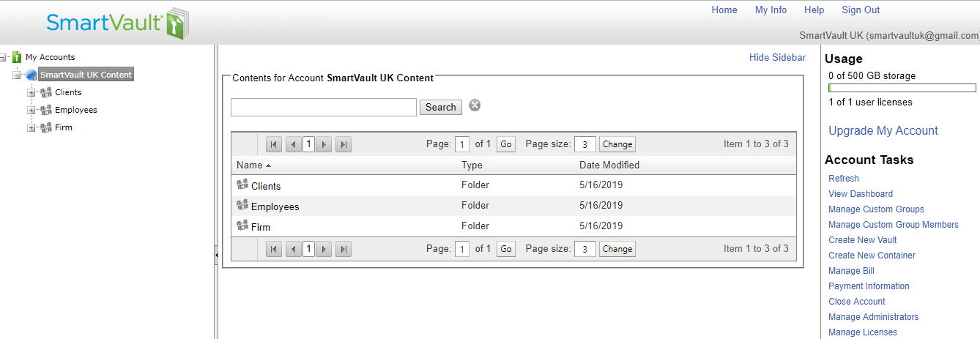The width and height of the screenshot is (980, 339).
Task: Click Upgrade My Account link
Action: click(883, 131)
